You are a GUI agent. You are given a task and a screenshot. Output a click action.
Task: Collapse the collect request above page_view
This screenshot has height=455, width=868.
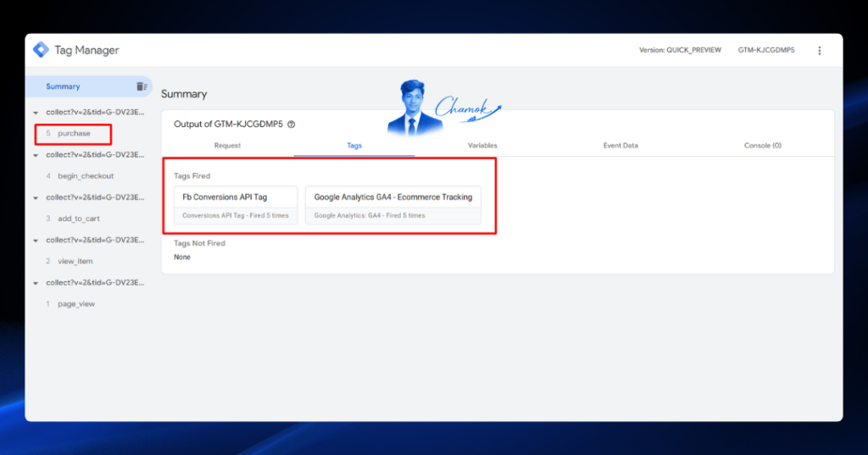tap(36, 283)
